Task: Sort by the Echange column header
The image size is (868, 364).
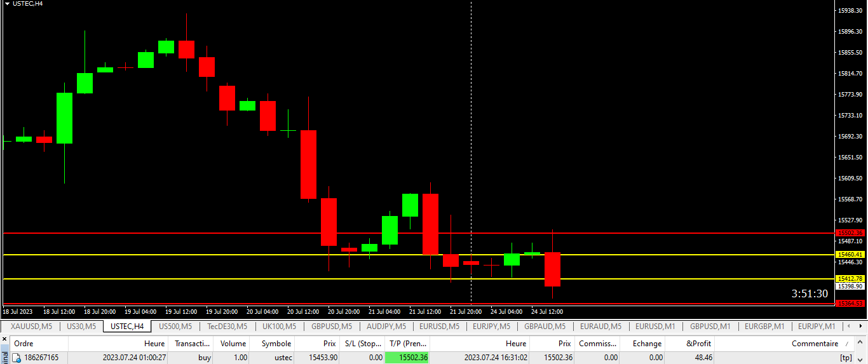Action: (642, 344)
